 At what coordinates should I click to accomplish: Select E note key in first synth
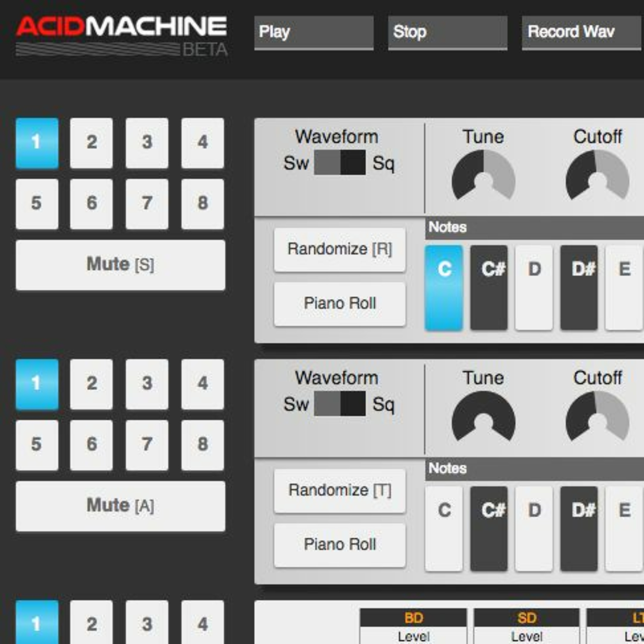[624, 288]
